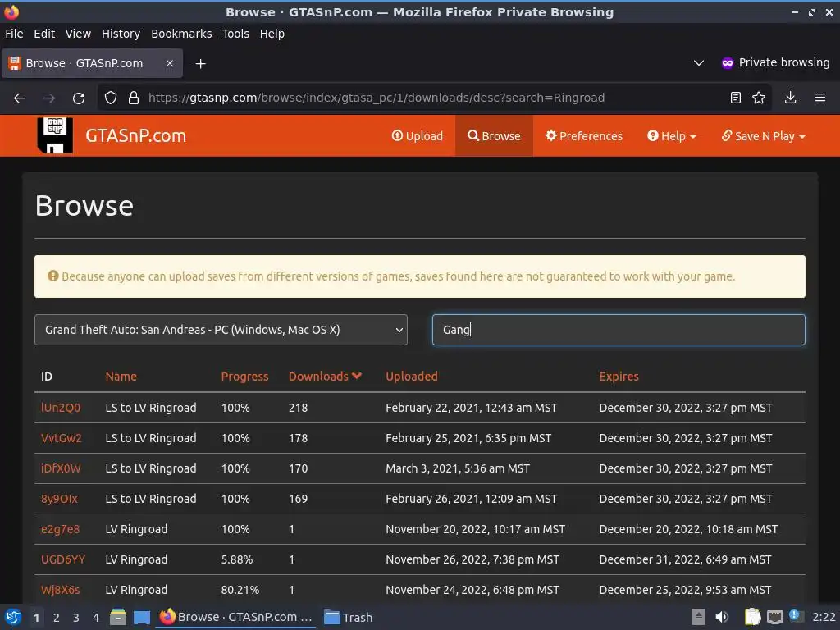This screenshot has width=840, height=630.
Task: Go back with the browser back arrow
Action: (x=20, y=98)
